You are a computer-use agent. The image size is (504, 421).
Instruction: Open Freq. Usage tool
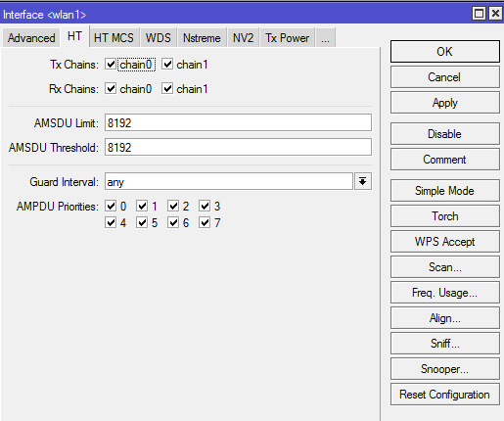coord(445,293)
